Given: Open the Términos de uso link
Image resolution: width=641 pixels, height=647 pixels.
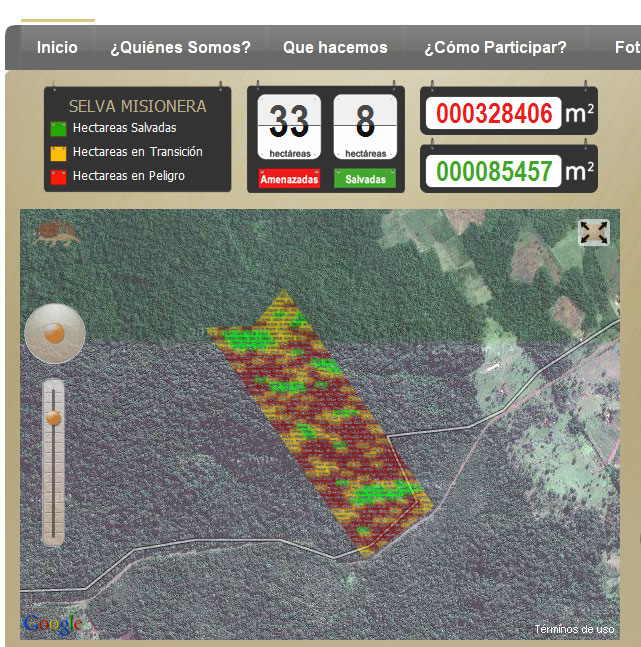Looking at the screenshot, I should point(574,629).
